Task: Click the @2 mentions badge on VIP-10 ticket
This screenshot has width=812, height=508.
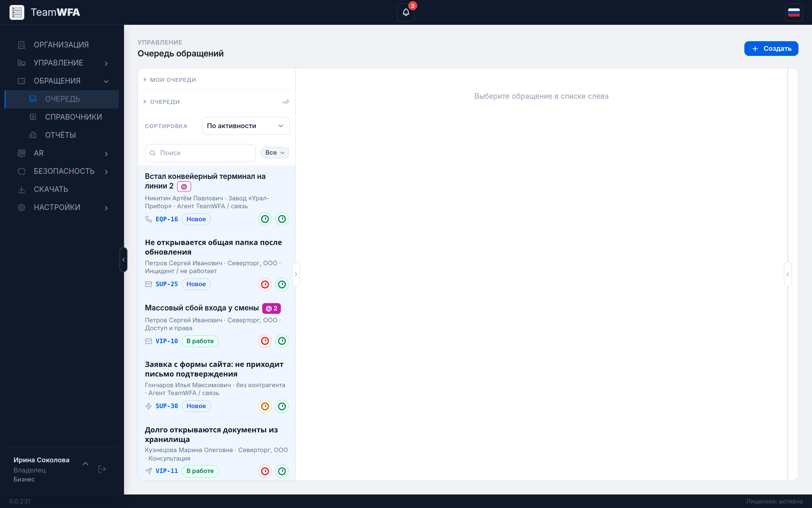Action: click(x=272, y=308)
